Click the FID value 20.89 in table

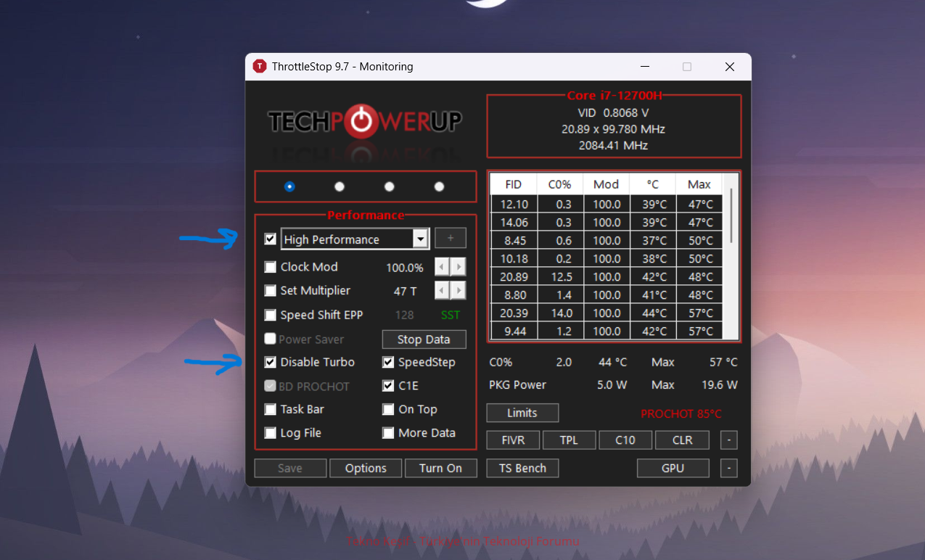coord(514,277)
